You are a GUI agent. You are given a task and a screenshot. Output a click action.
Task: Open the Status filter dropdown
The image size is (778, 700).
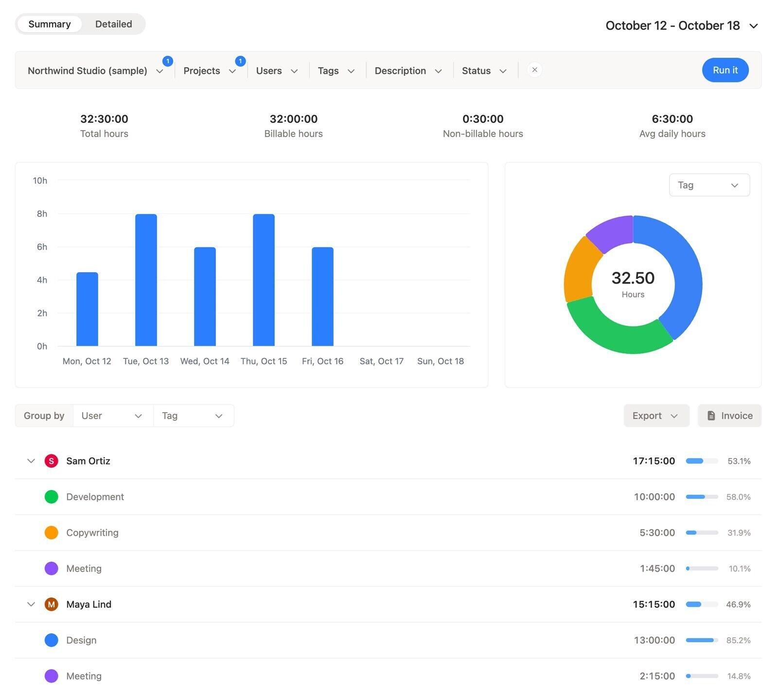pos(484,71)
